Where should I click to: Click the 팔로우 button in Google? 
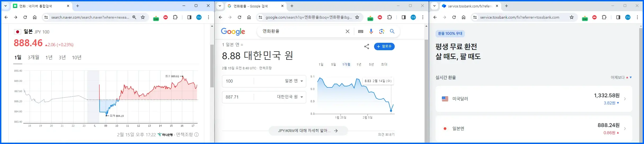pyautogui.click(x=384, y=46)
